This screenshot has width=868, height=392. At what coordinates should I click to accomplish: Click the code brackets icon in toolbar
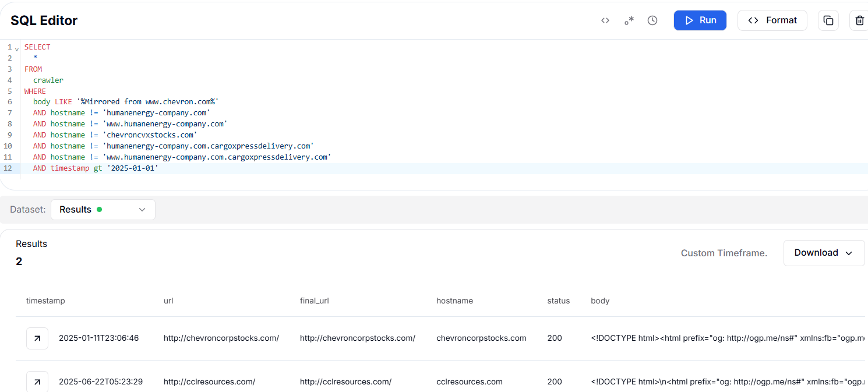pyautogui.click(x=605, y=20)
